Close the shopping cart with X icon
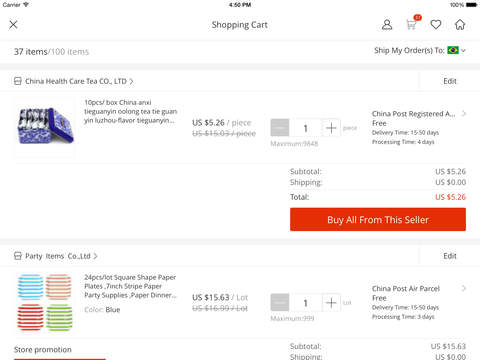This screenshot has width=480, height=360. pyautogui.click(x=13, y=25)
